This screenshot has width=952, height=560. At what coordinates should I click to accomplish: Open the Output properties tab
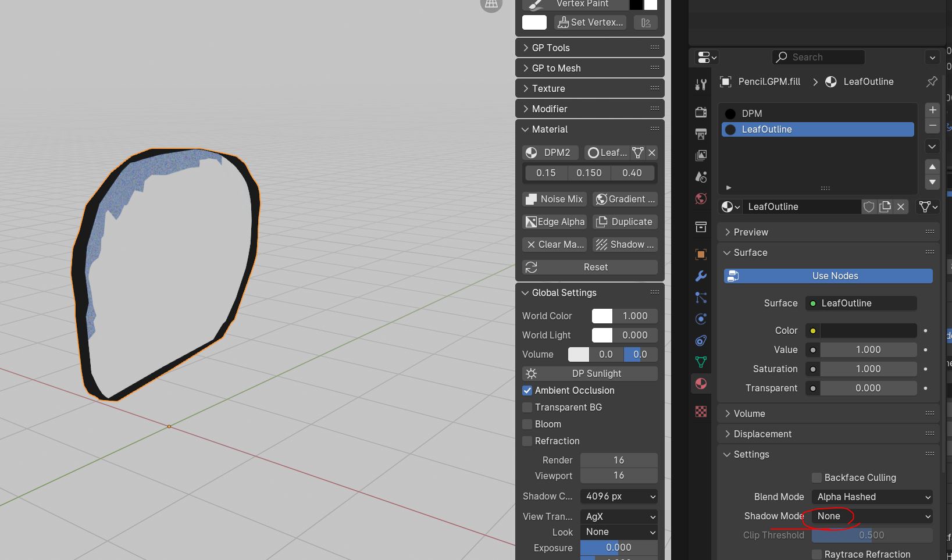point(701,134)
